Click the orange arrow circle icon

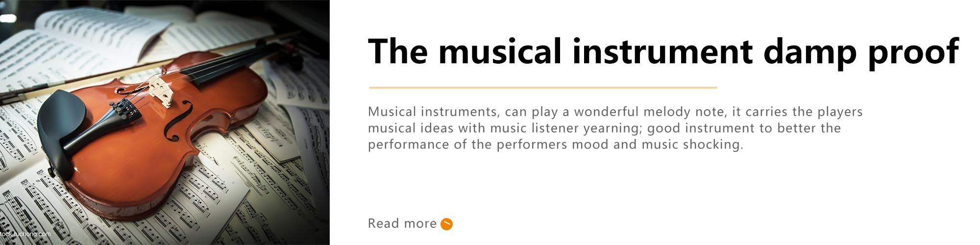coord(446,224)
